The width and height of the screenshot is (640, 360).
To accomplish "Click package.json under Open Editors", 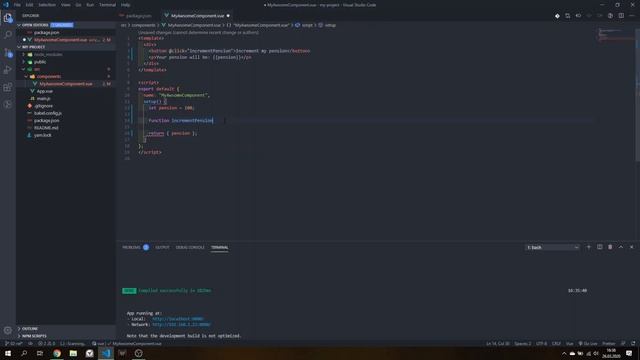I will [47, 32].
